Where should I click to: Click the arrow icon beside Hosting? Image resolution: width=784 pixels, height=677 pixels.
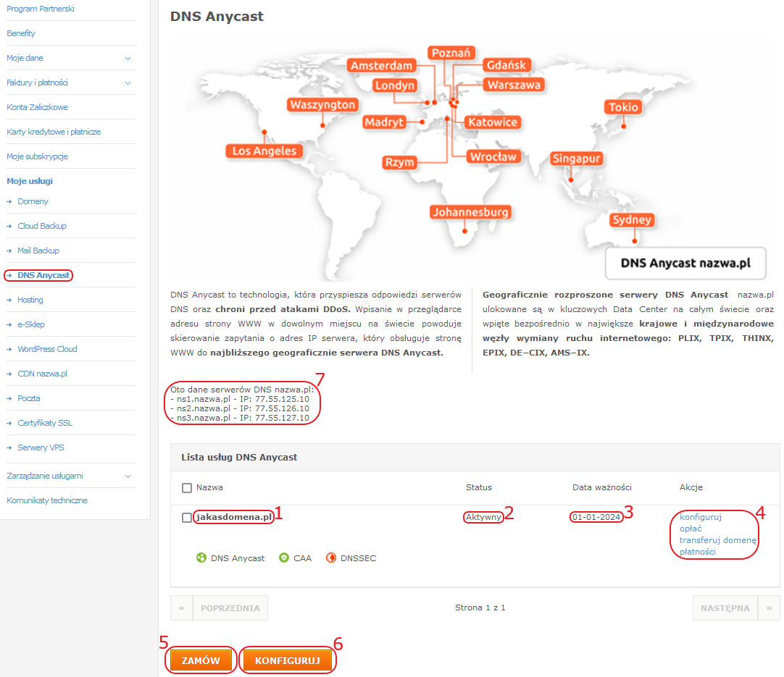[9, 300]
